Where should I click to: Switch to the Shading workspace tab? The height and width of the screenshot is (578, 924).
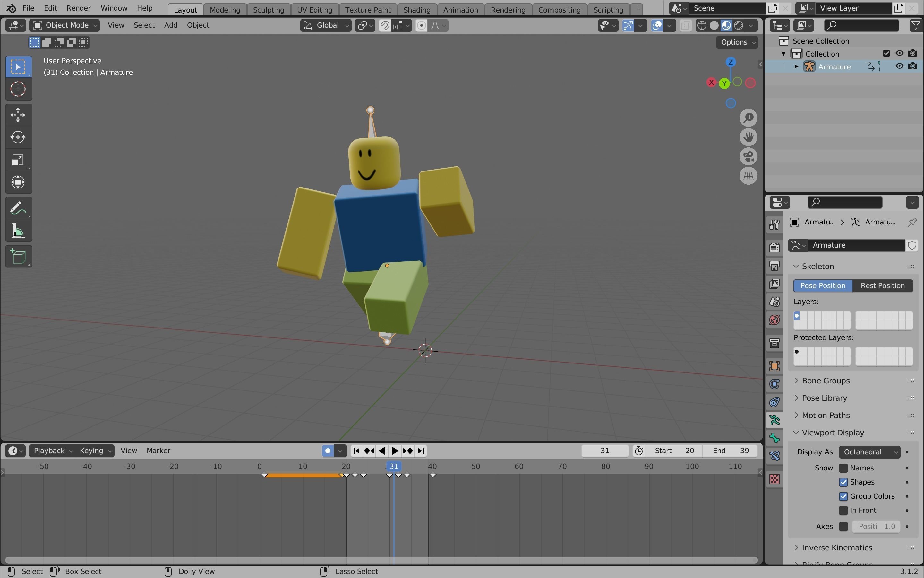(x=416, y=10)
